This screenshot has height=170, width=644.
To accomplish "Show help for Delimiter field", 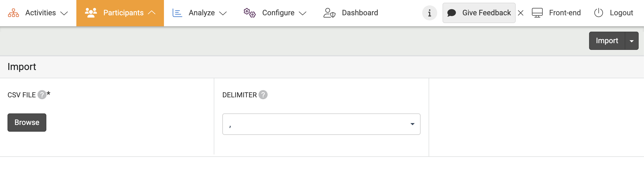I will coord(263,95).
